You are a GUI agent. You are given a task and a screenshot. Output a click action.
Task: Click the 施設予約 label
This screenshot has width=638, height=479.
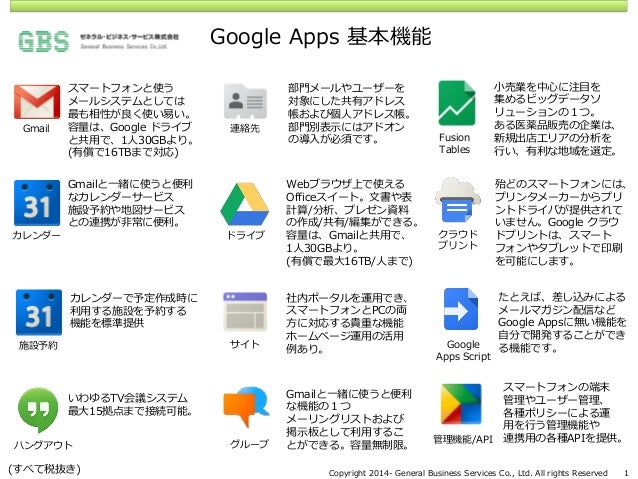coord(38,346)
